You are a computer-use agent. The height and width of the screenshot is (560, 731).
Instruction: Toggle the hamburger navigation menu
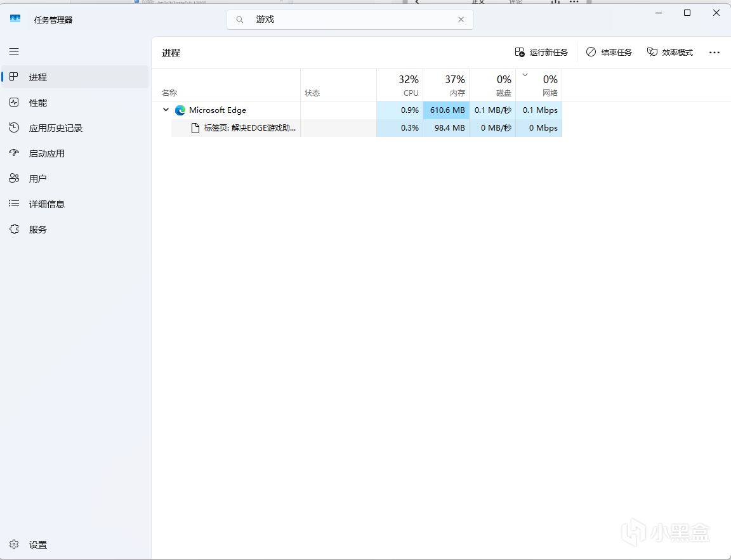[14, 51]
